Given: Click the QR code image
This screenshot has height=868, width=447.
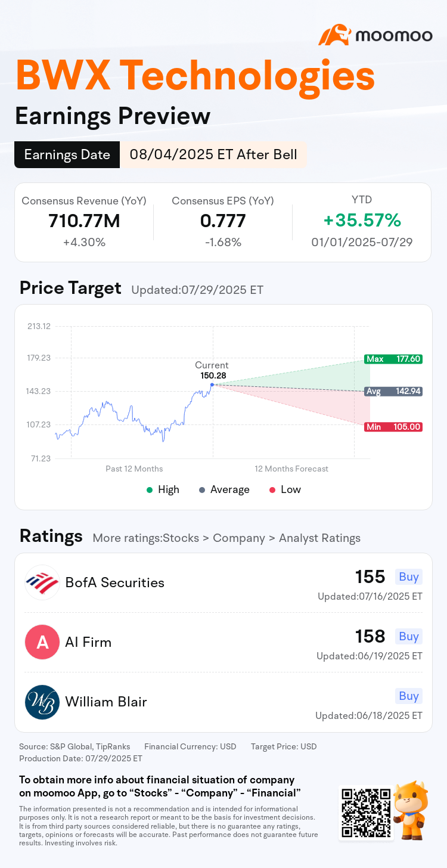Looking at the screenshot, I should pyautogui.click(x=365, y=813).
